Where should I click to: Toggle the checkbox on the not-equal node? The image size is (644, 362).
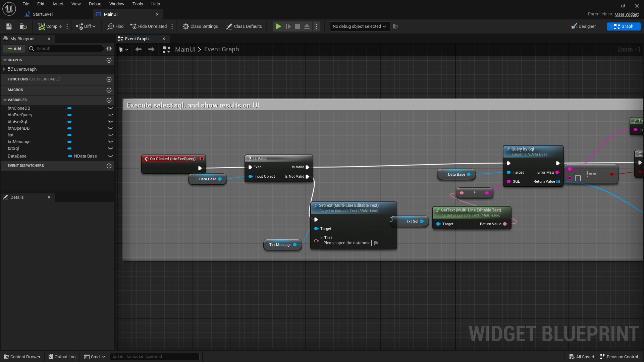[578, 178]
